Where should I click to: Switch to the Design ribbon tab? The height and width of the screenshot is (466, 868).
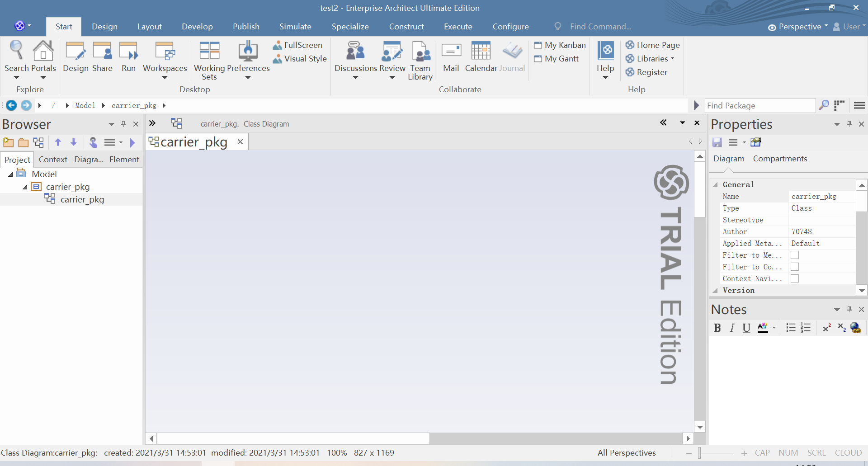[x=104, y=27]
